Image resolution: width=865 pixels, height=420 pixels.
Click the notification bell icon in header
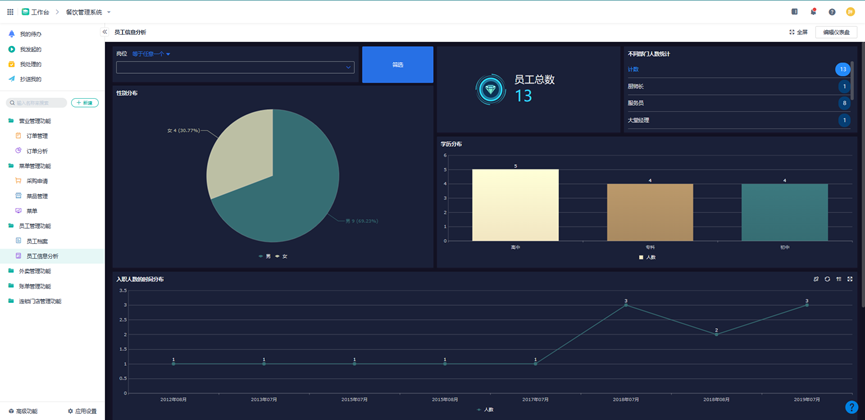point(813,12)
